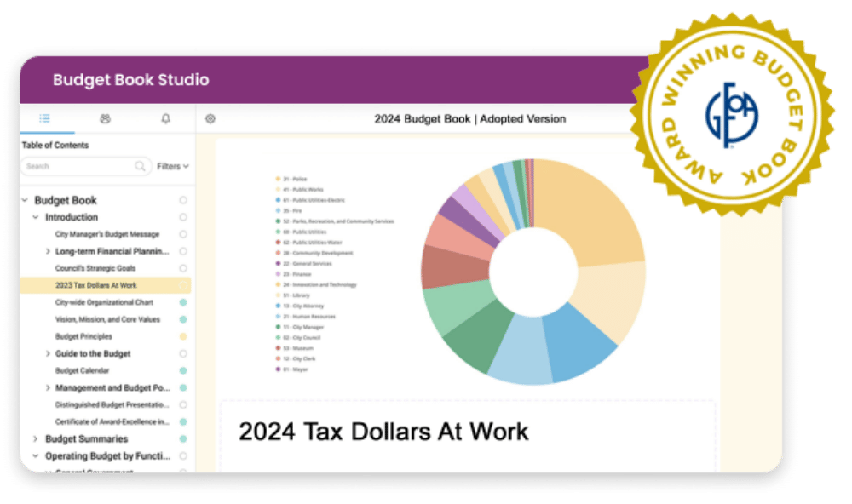Click the '2024 Tax Dollars At Work' heading

pyautogui.click(x=383, y=432)
